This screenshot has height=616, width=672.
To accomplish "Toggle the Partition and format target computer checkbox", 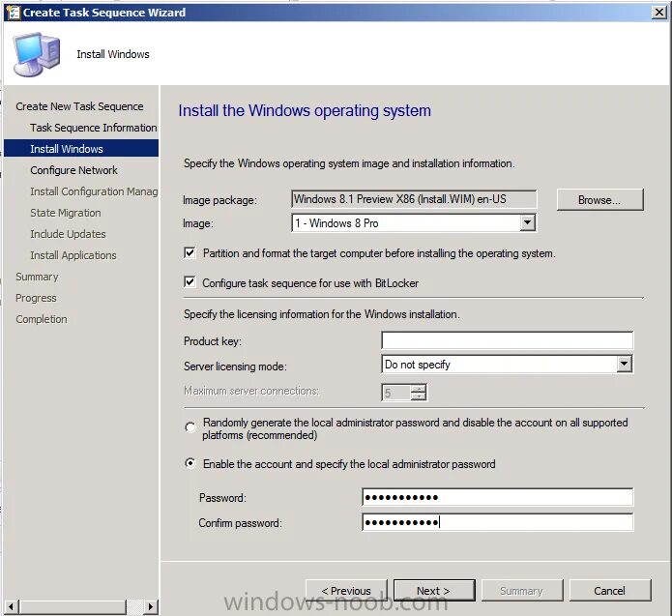I will coord(190,253).
